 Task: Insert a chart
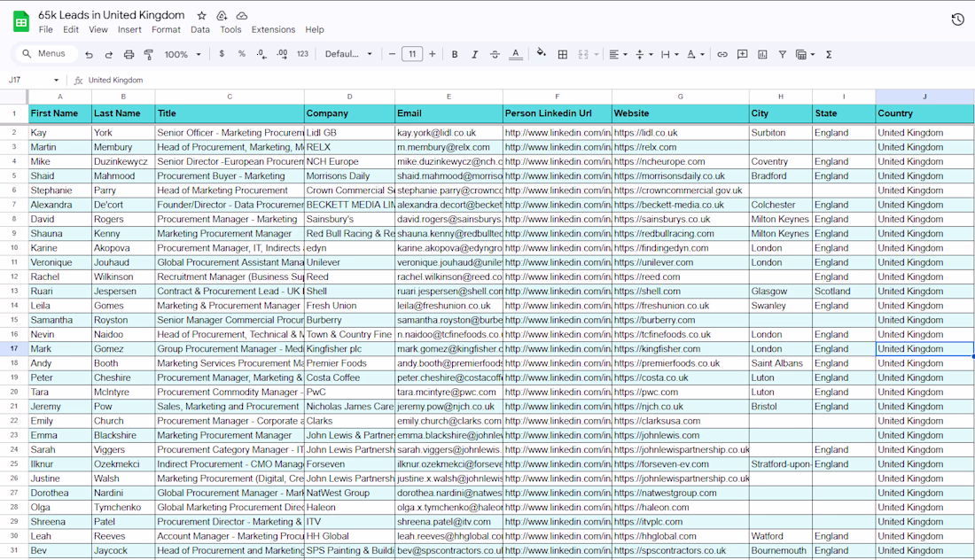tap(762, 55)
